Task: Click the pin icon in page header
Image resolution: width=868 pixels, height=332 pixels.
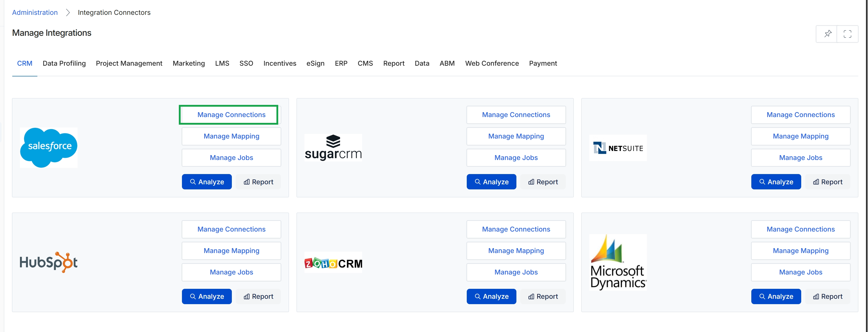Action: pos(827,34)
